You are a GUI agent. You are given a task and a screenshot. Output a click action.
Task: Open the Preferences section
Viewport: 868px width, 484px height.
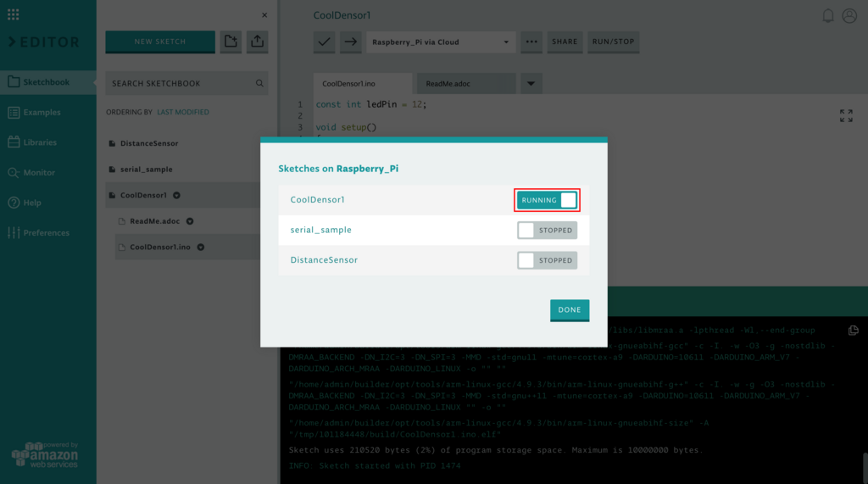click(x=48, y=232)
